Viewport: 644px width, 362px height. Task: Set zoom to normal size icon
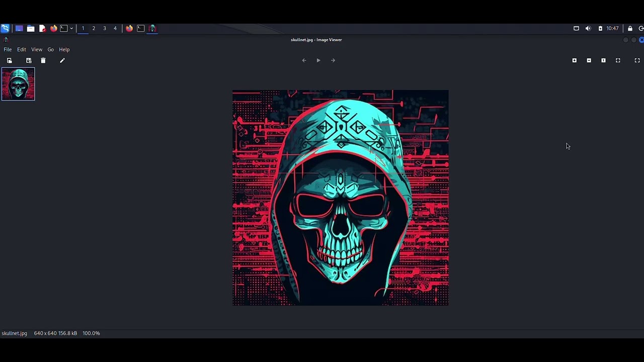pyautogui.click(x=604, y=60)
